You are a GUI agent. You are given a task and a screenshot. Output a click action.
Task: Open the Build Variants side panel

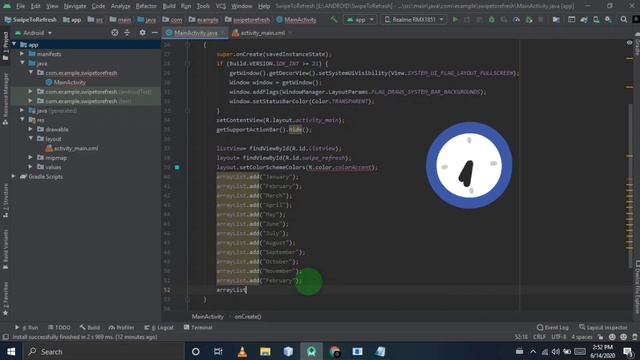click(5, 249)
